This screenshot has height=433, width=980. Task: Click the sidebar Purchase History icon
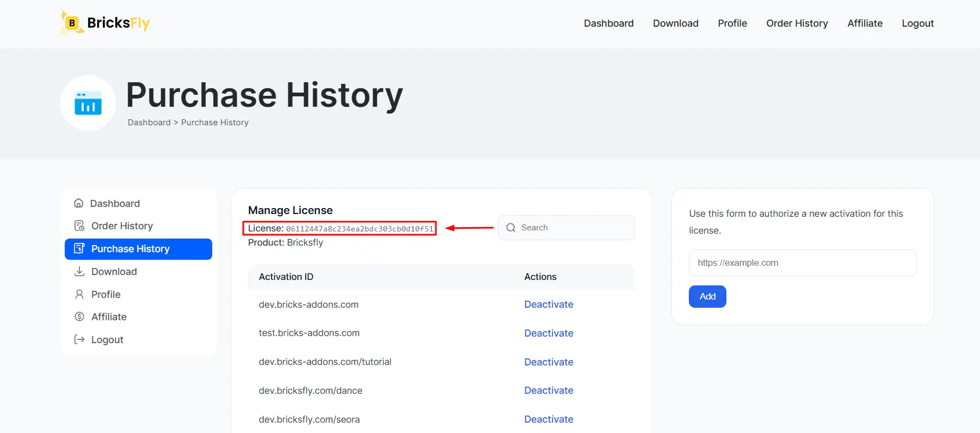[x=79, y=248]
